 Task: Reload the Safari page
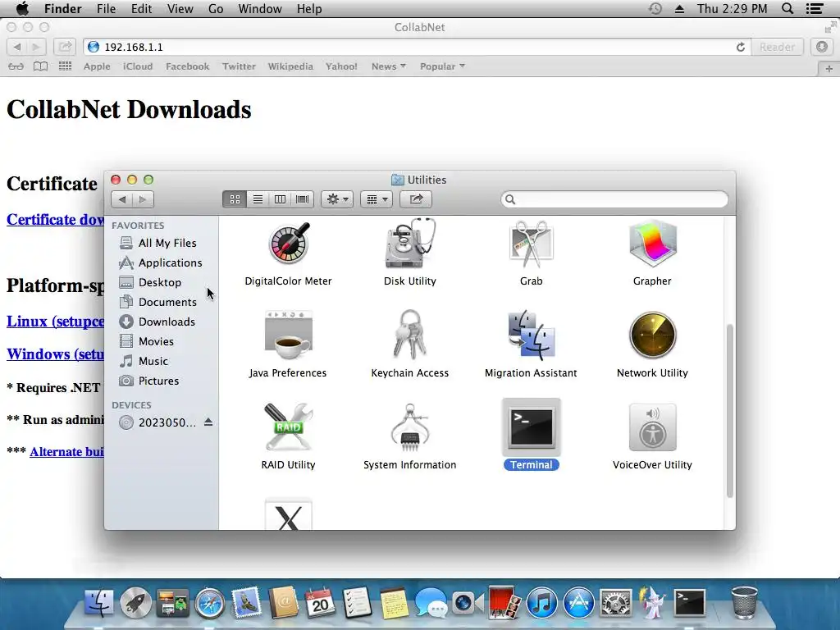tap(741, 47)
